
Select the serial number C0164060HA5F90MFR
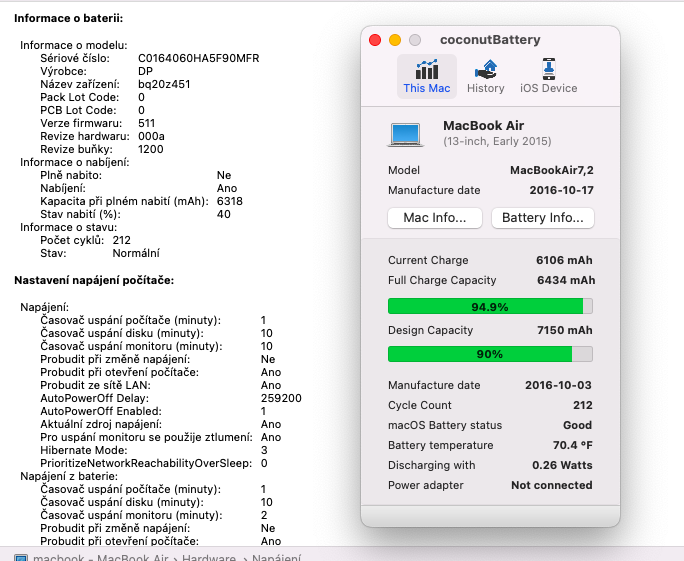tap(198, 58)
